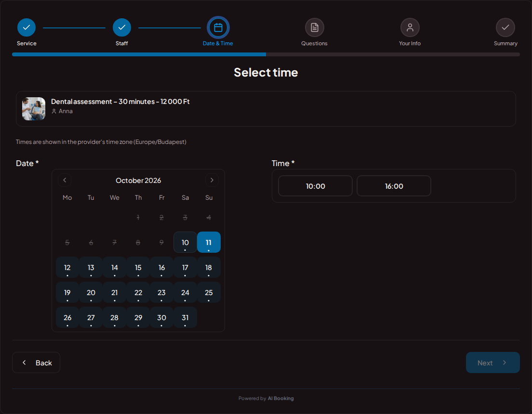The image size is (532, 414).
Task: Choose October 28 date
Action: (x=114, y=317)
